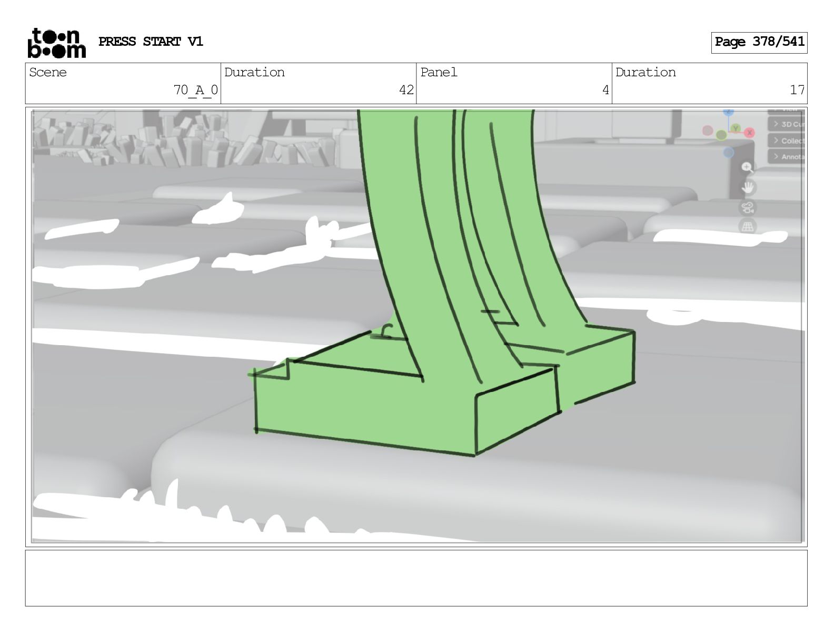Switch perspective/orthographic with the grid icon
The width and height of the screenshot is (834, 644).
[x=748, y=227]
